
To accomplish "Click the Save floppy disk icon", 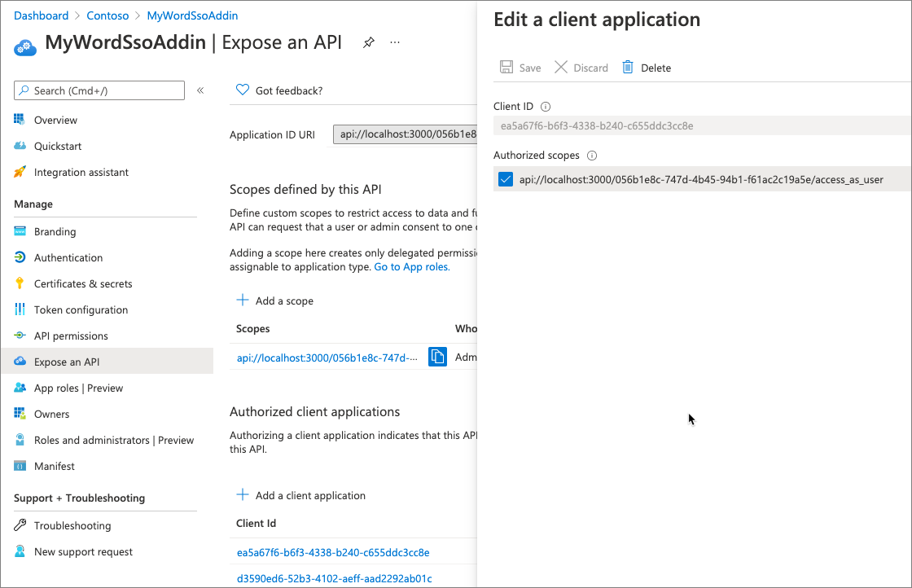I will 506,67.
